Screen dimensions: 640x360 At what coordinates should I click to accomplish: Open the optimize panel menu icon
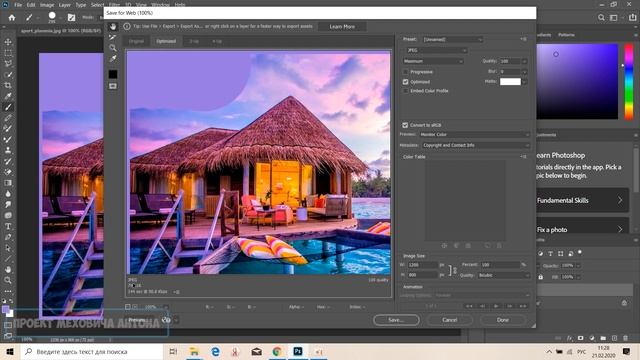(524, 39)
